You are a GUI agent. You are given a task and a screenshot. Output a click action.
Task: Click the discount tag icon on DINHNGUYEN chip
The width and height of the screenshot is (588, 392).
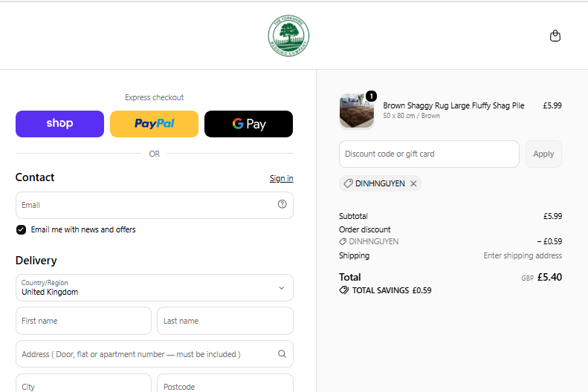(348, 183)
